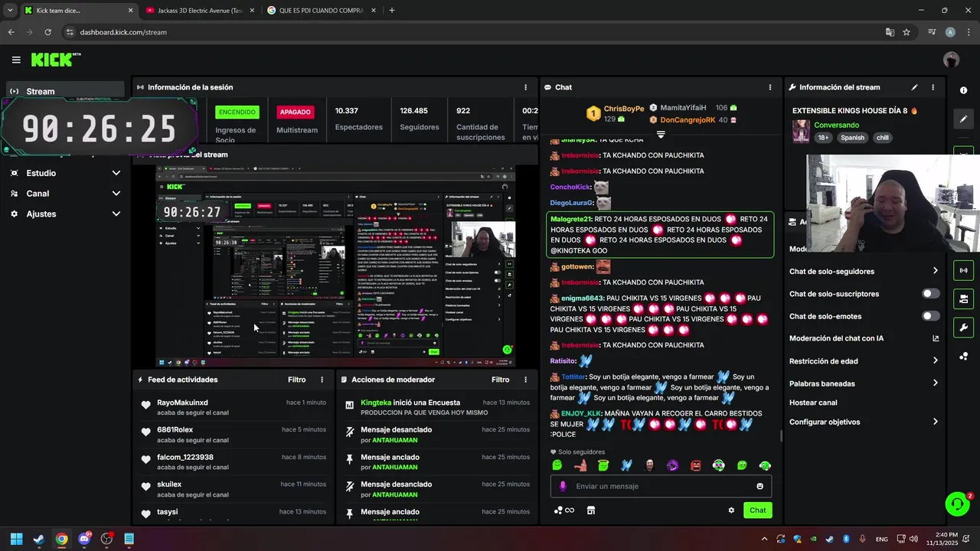Send message with the green Chat button
The height and width of the screenshot is (551, 980).
757,510
